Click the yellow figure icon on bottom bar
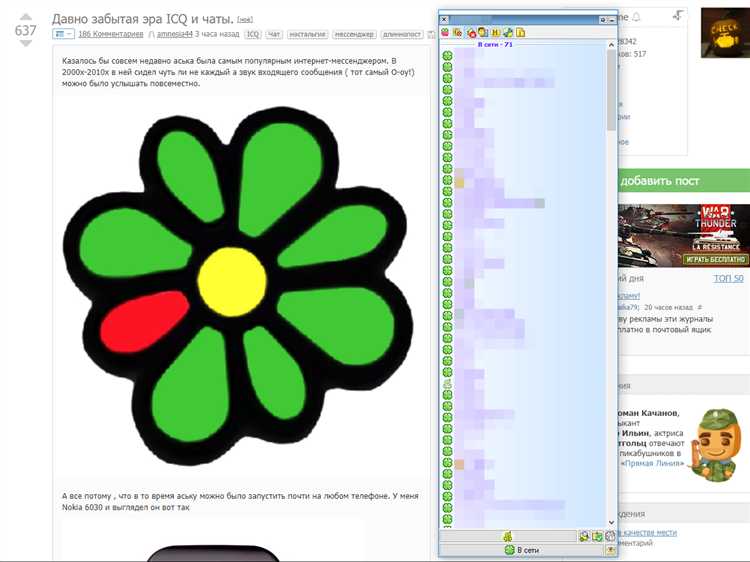The height and width of the screenshot is (562, 750). 508,536
